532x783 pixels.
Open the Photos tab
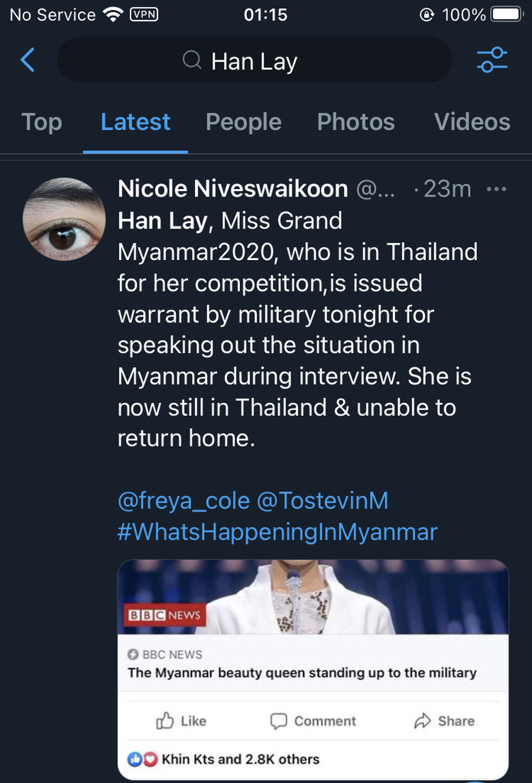[x=355, y=122]
